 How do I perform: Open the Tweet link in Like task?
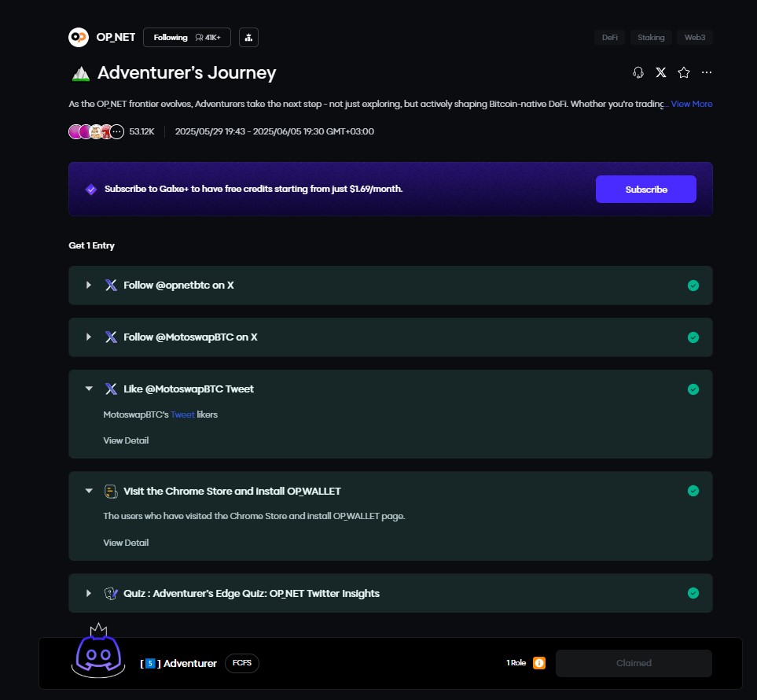pyautogui.click(x=182, y=414)
